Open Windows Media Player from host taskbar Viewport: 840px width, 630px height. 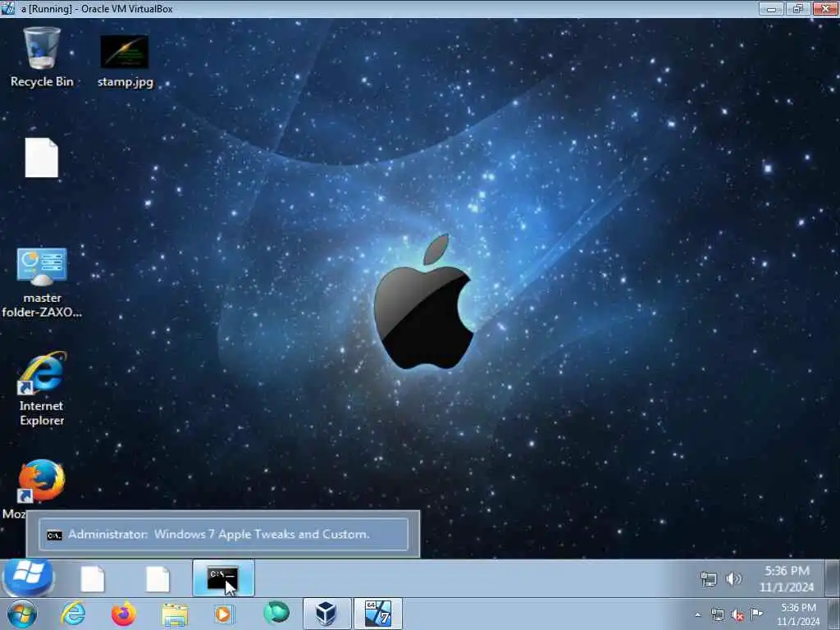(223, 614)
